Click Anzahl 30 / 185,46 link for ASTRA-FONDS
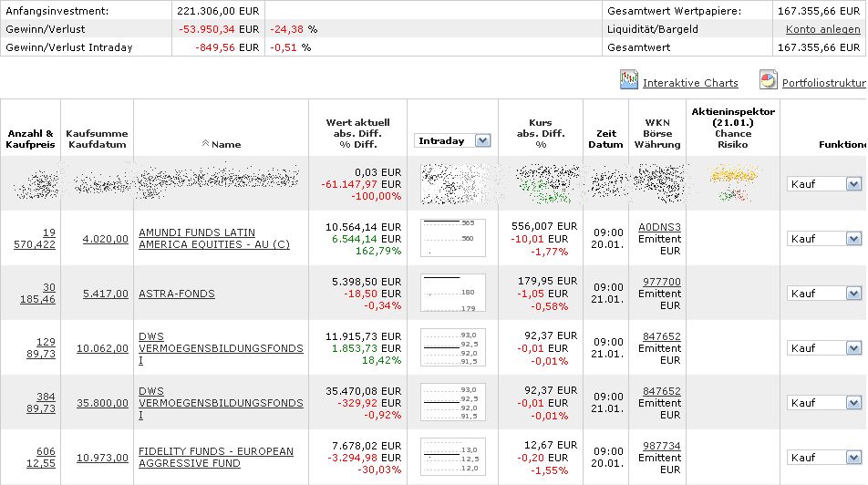 (x=37, y=294)
